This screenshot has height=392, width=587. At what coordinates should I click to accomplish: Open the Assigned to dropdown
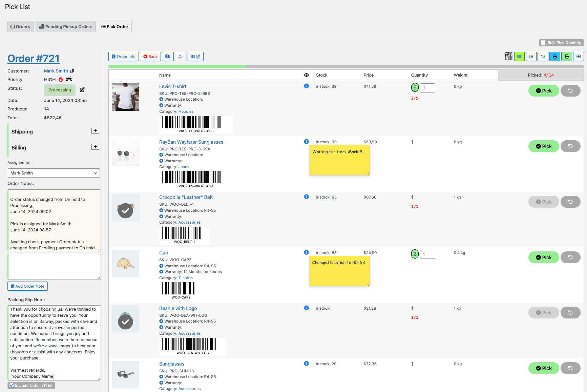click(x=54, y=173)
